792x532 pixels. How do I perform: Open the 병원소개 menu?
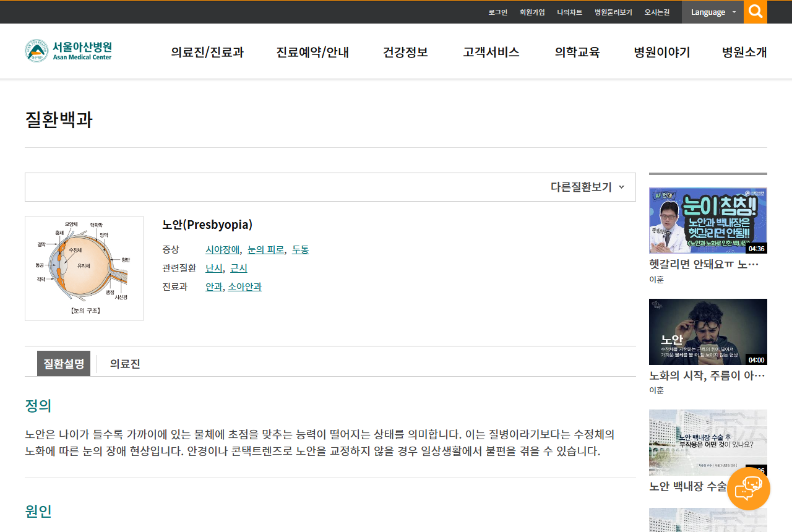tap(744, 52)
